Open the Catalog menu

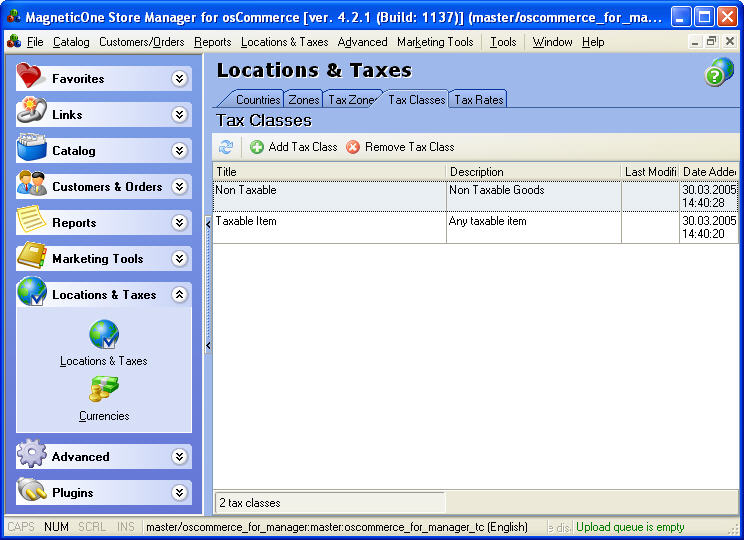tap(71, 42)
